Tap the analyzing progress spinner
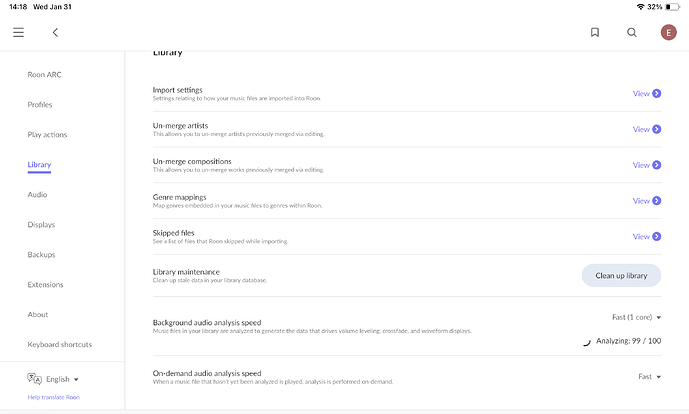Image resolution: width=689 pixels, height=414 pixels. (x=586, y=341)
